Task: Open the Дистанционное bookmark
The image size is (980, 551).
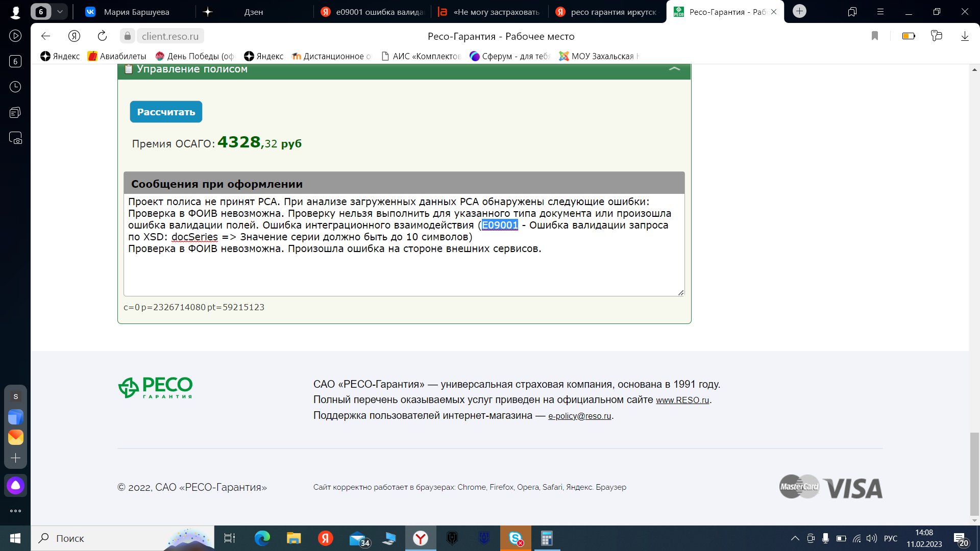Action: pos(331,56)
